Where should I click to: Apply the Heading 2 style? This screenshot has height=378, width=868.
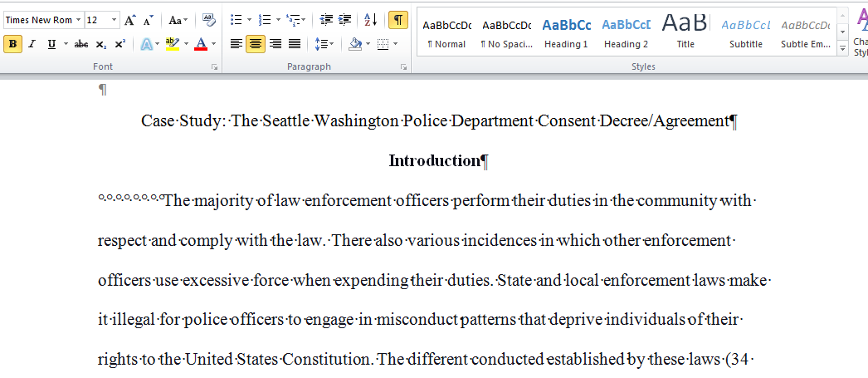point(626,33)
